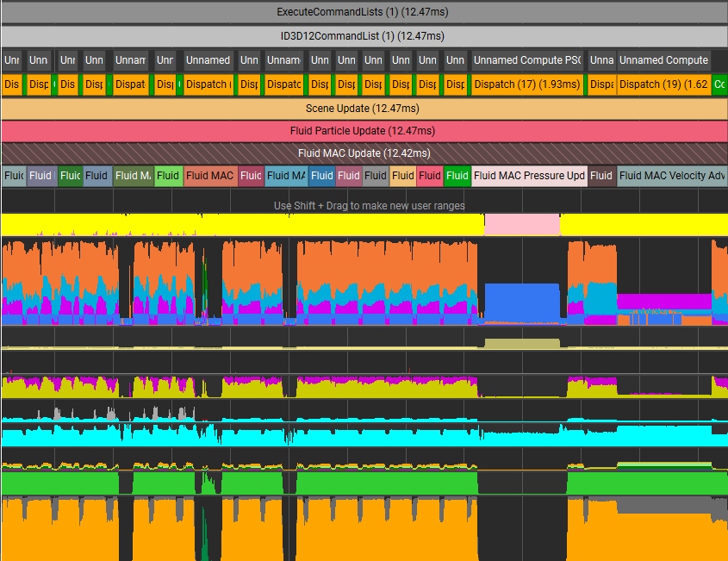728x561 pixels.
Task: Click the Unnamed block above the salmon Fluid MAC
Action: [x=208, y=60]
